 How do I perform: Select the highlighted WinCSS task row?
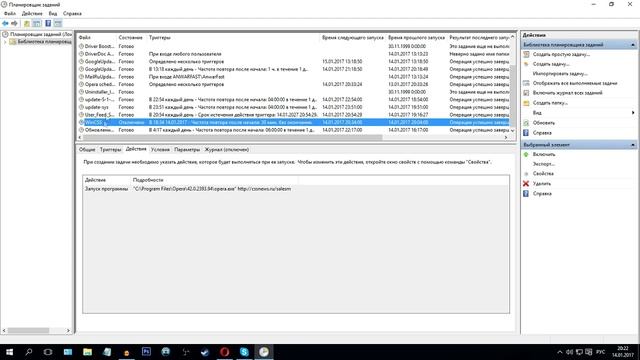293,122
